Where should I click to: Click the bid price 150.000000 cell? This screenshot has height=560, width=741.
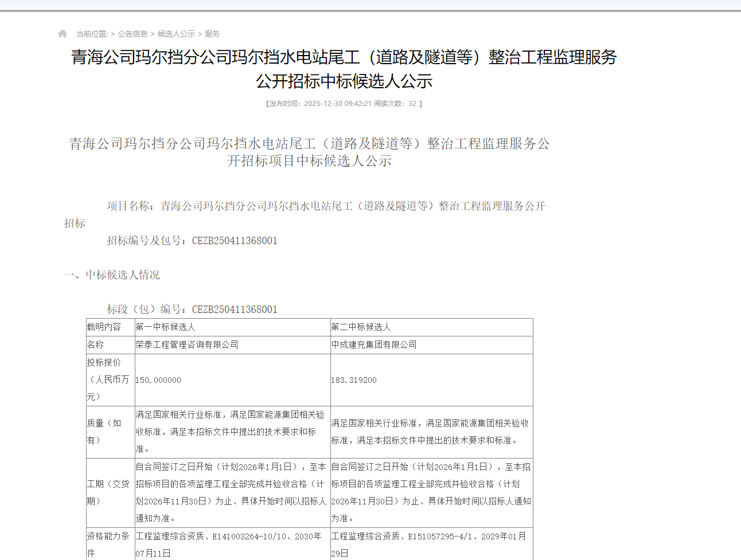point(158,380)
